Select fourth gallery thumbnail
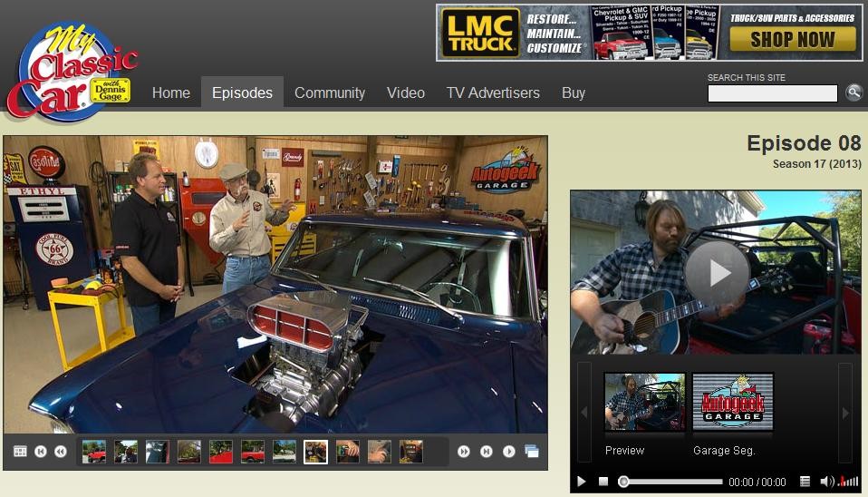This screenshot has height=497, width=868. coord(189,452)
